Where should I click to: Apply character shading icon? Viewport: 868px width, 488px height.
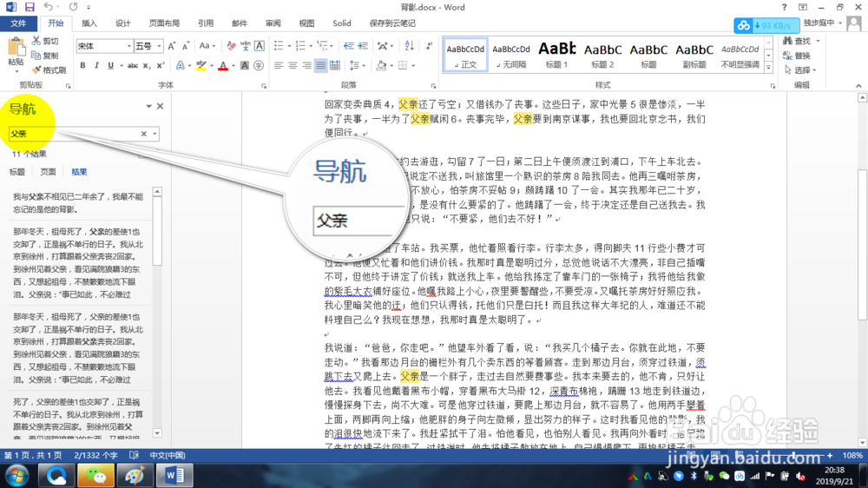click(245, 65)
